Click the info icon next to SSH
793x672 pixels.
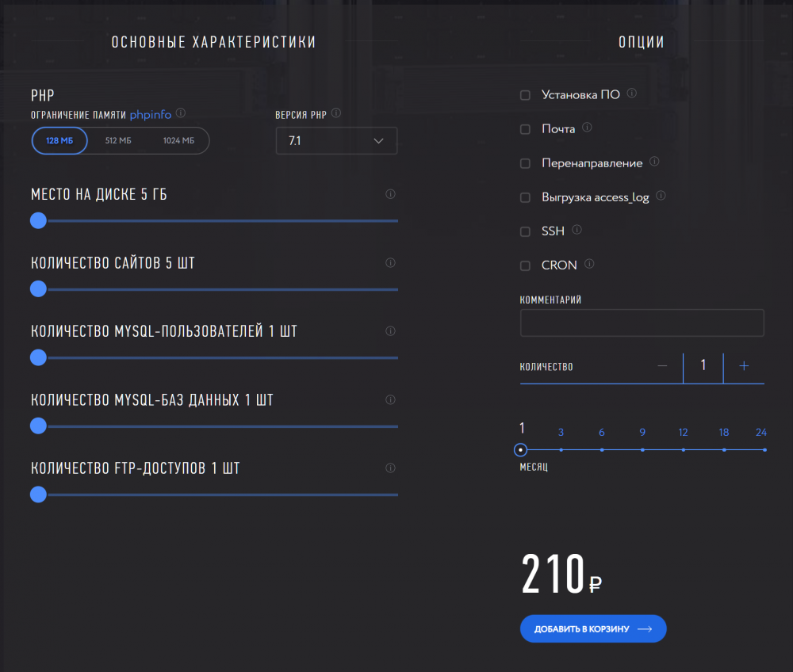point(577,230)
